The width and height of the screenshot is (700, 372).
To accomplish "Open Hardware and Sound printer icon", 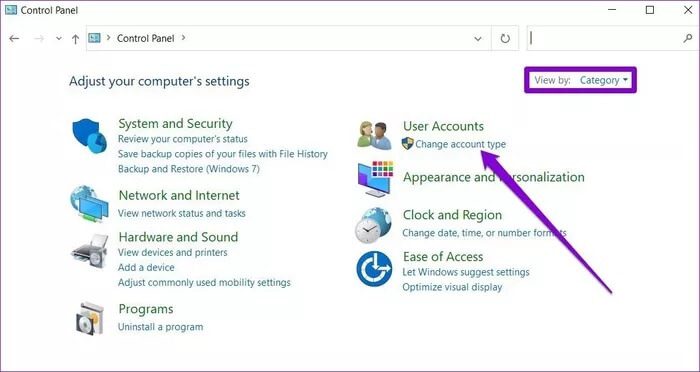I will pos(90,251).
